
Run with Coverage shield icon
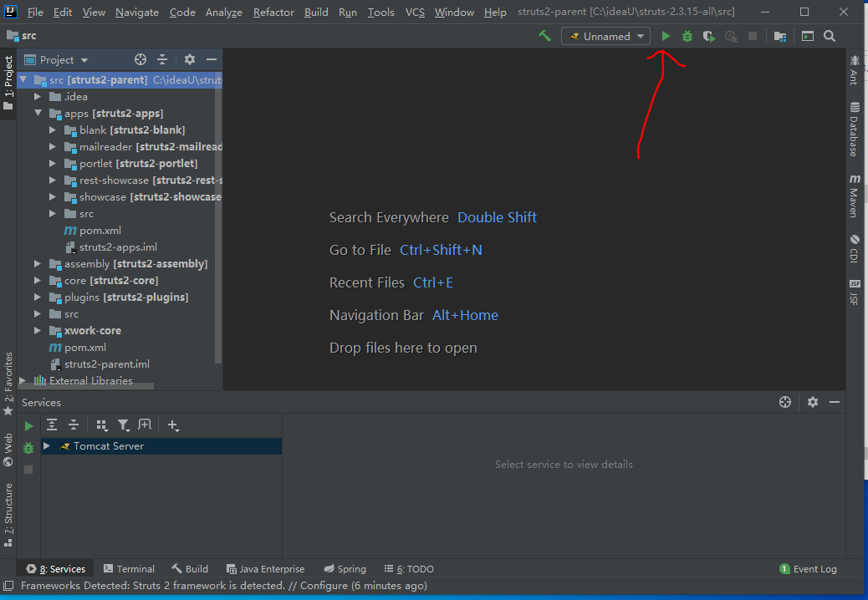tap(708, 36)
